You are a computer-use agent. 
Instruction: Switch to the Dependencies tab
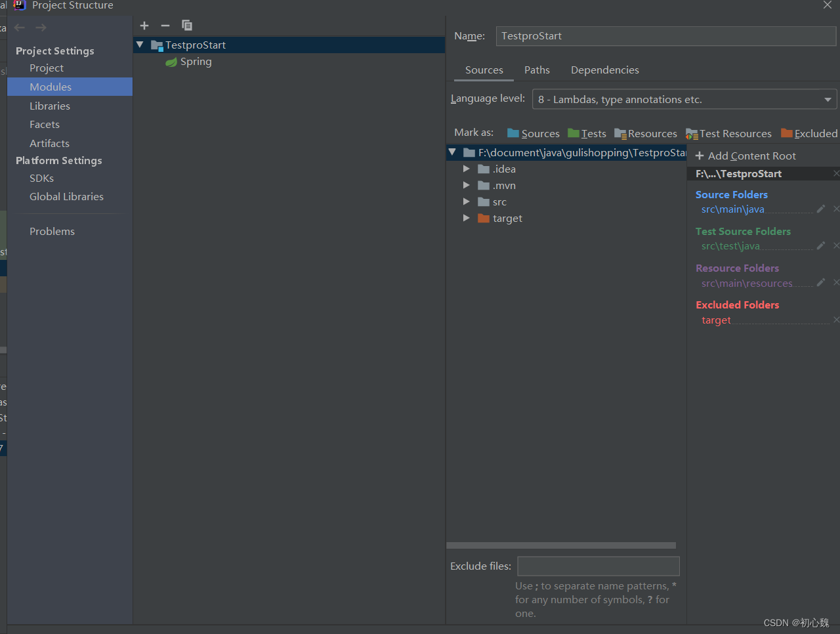click(605, 70)
